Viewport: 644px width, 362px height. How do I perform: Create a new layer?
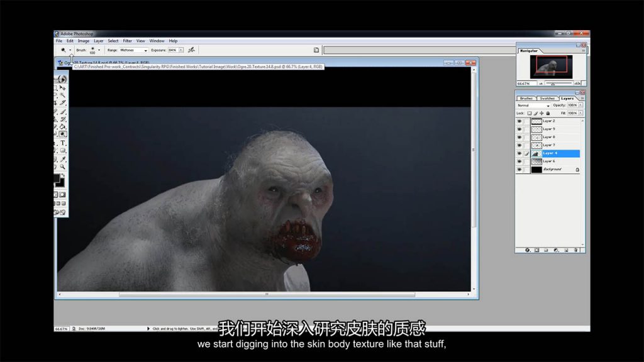[566, 250]
